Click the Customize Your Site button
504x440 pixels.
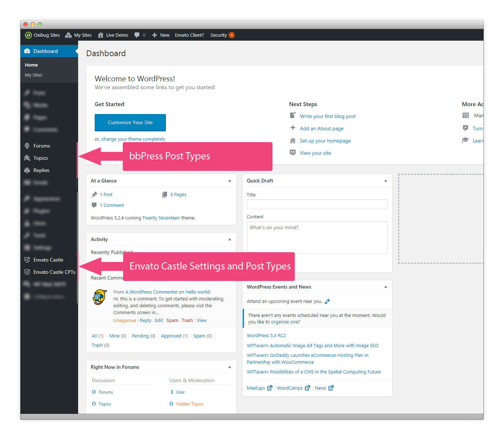[130, 123]
